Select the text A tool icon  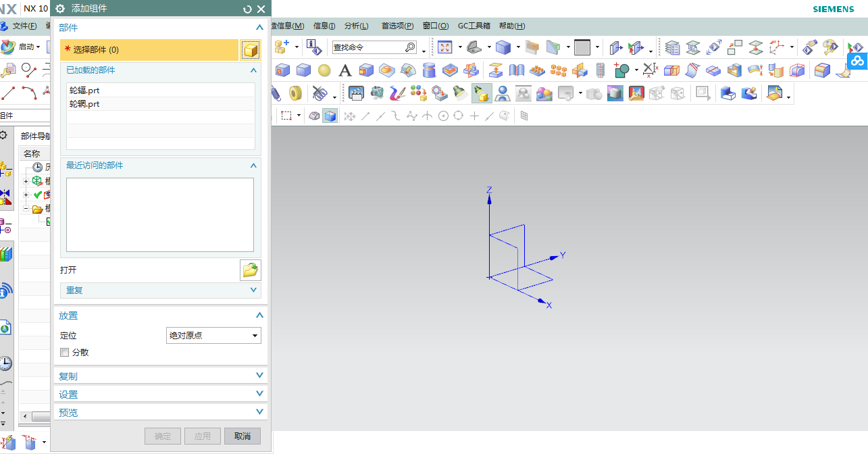click(x=345, y=70)
